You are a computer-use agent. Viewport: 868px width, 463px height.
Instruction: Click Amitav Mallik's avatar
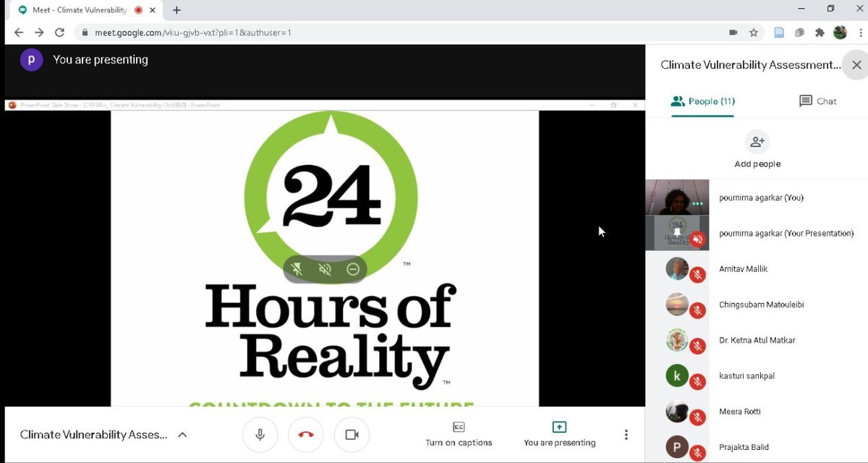[677, 268]
